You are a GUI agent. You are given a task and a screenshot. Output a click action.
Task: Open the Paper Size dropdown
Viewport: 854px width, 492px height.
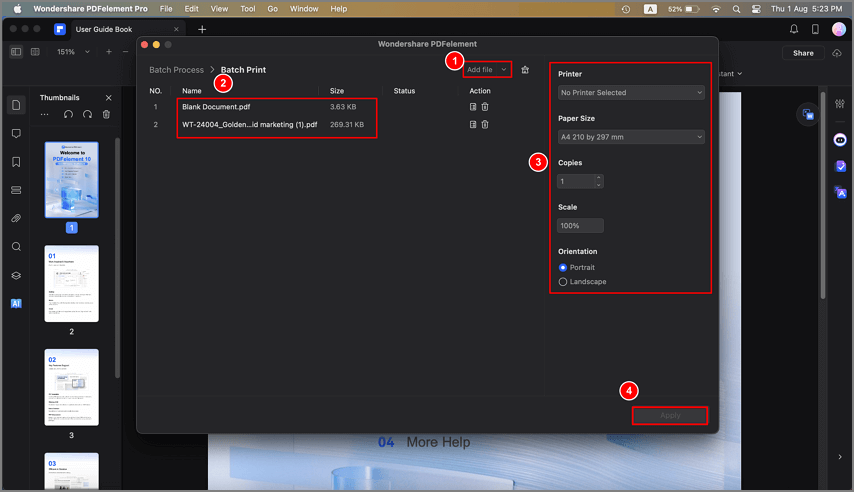[x=631, y=137]
